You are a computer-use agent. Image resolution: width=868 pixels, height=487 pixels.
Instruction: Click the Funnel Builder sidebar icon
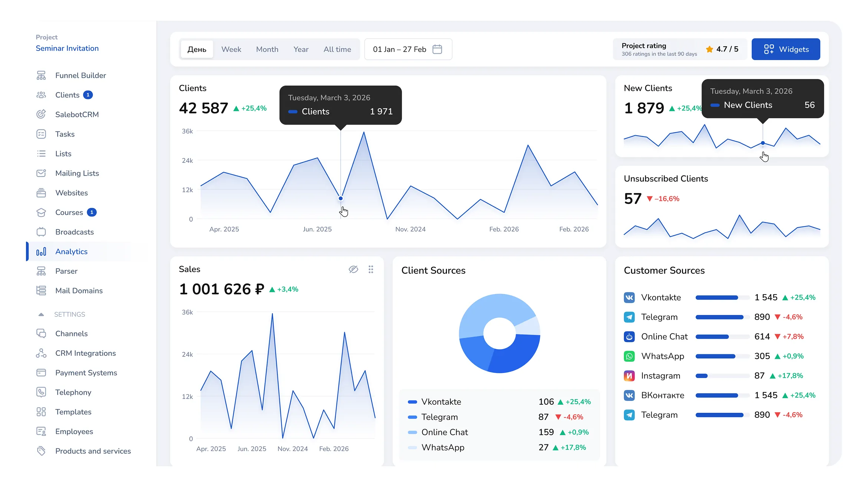coord(41,75)
